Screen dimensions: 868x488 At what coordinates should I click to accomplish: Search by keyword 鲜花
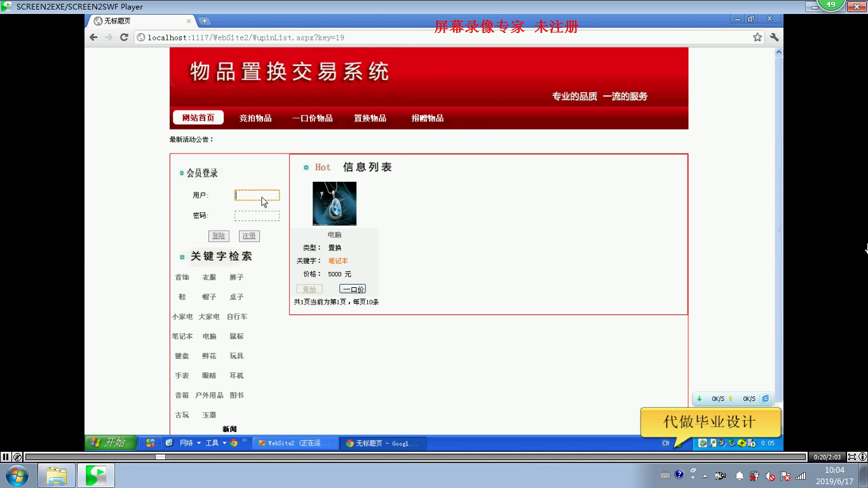click(209, 356)
